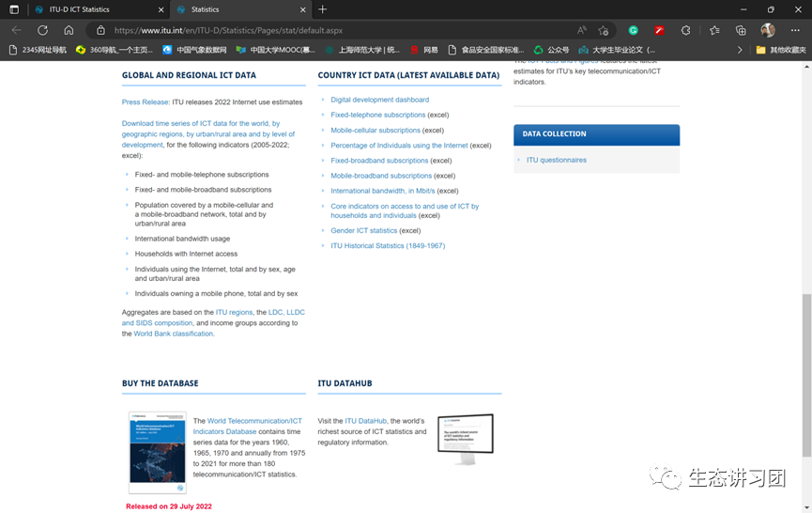Open the red PDF extension icon

coord(659,31)
